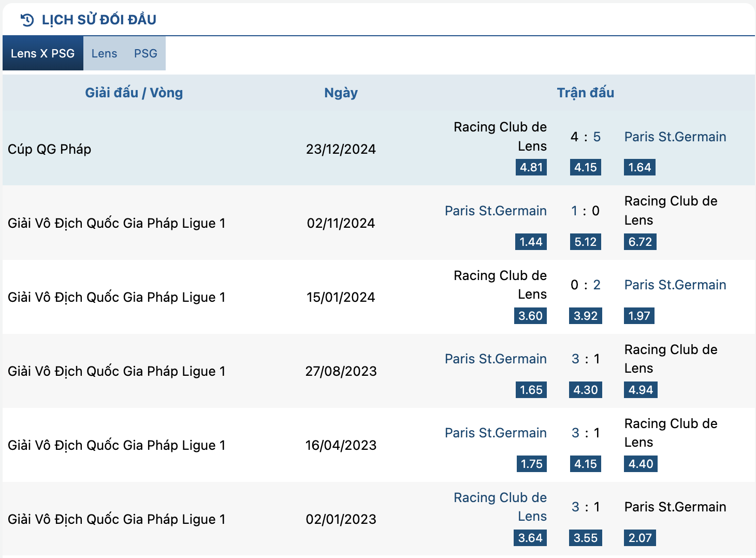756x558 pixels.
Task: Click the Ligue 1 label for 16/04/2023
Action: (x=117, y=445)
